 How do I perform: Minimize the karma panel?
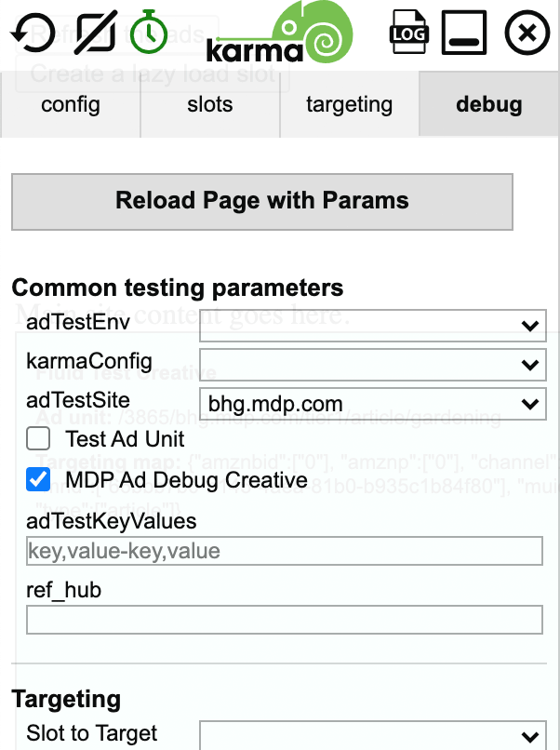tap(464, 32)
